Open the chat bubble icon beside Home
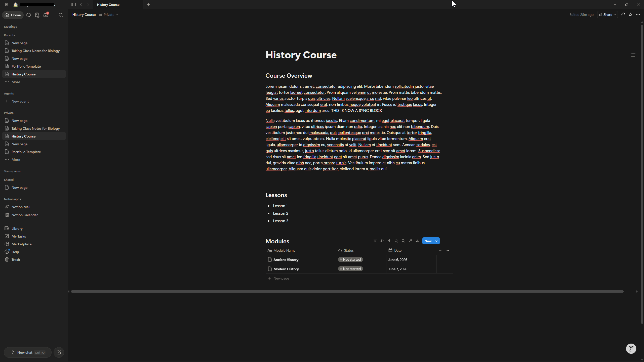The image size is (644, 362). [x=29, y=15]
